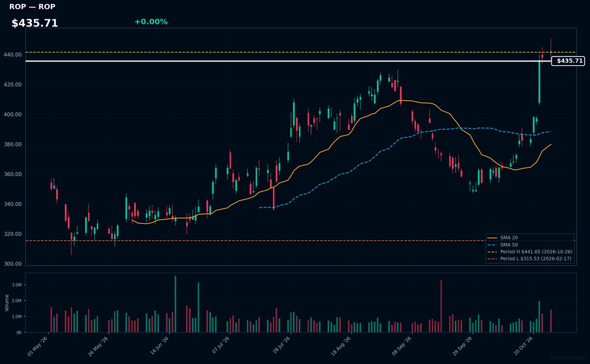Click the 300.00 price axis label

[x=13, y=264]
